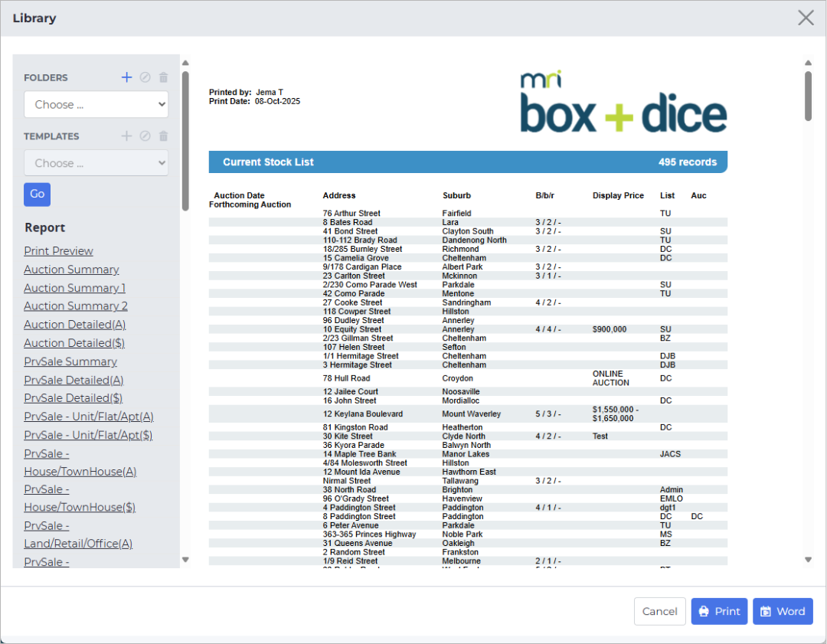Click the 8 Paddington Street address
The image size is (827, 644).
click(359, 516)
